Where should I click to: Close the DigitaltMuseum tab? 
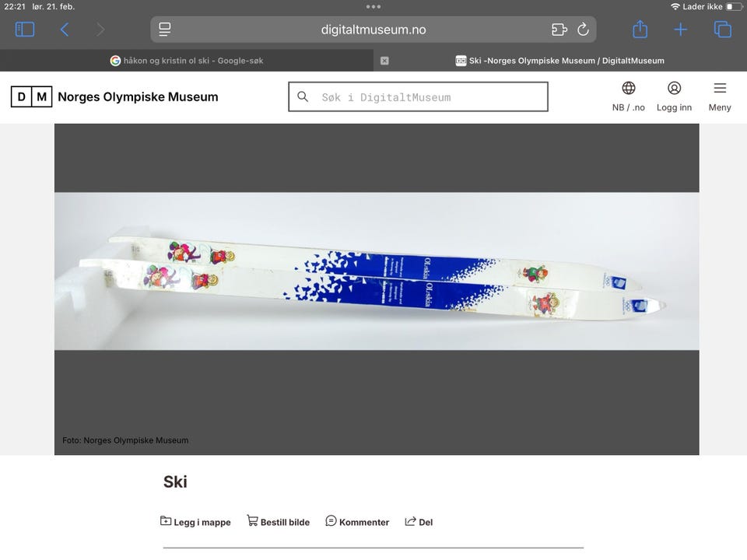pos(384,61)
